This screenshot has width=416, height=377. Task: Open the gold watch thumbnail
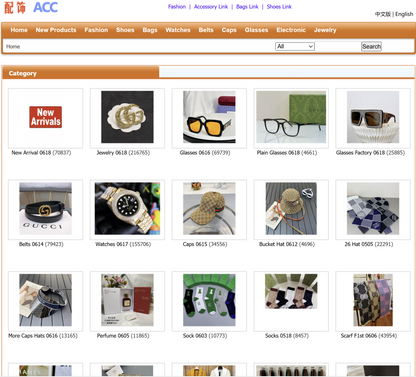[127, 209]
